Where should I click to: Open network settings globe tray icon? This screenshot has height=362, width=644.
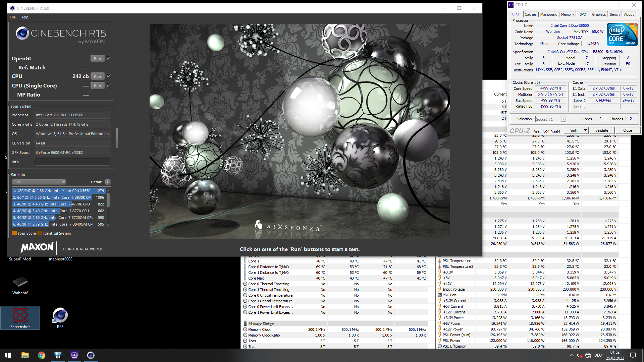[x=588, y=355]
